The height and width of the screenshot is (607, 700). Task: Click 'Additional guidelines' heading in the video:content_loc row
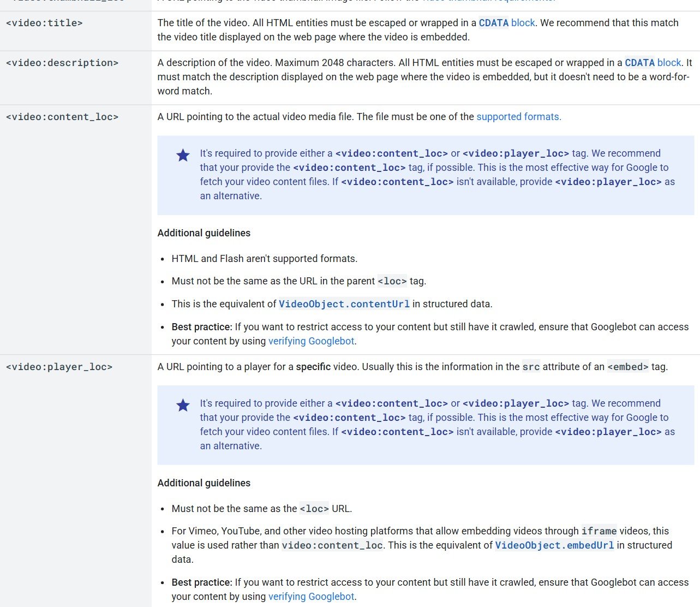(x=204, y=233)
